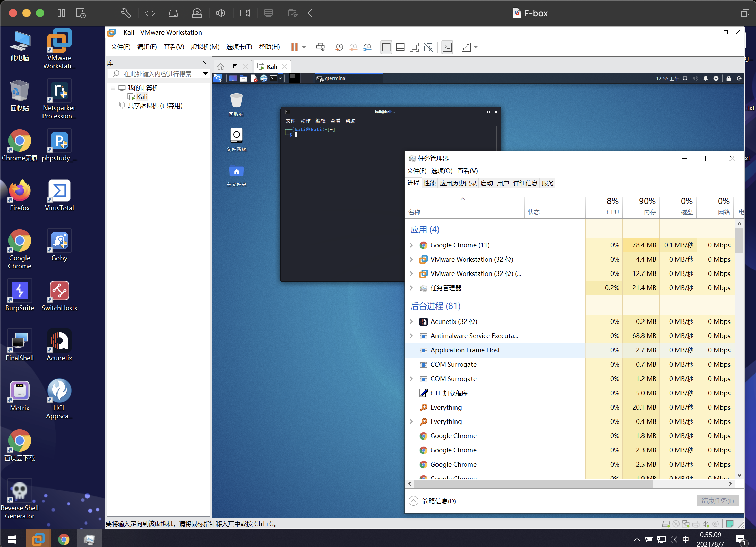The width and height of the screenshot is (756, 547).
Task: Open the snapshot manager icon
Action: (x=367, y=47)
